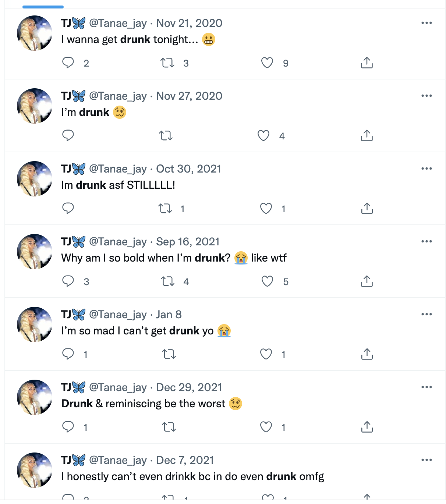Share the Nov 27, 2020 tweet
The image size is (446, 504).
[367, 136]
